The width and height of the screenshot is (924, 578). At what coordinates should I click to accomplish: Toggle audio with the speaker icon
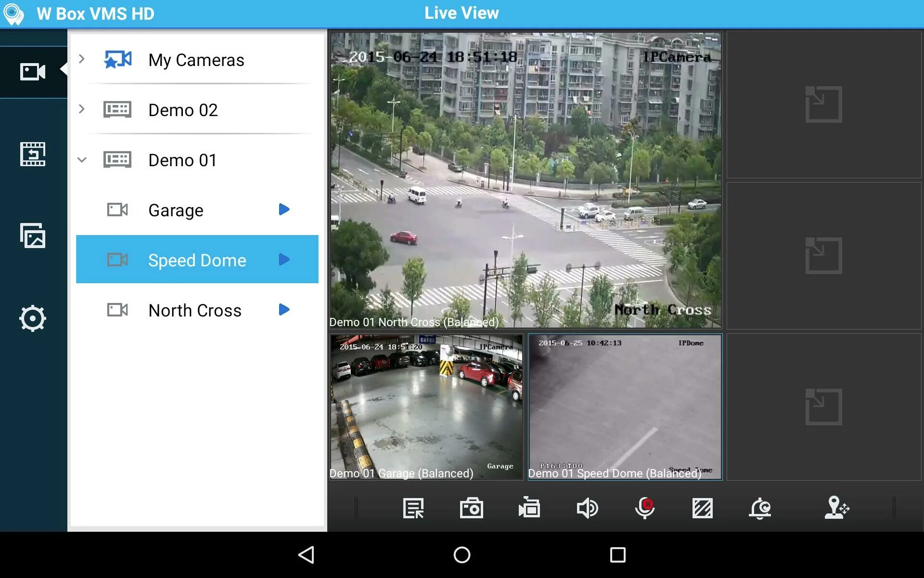point(587,508)
